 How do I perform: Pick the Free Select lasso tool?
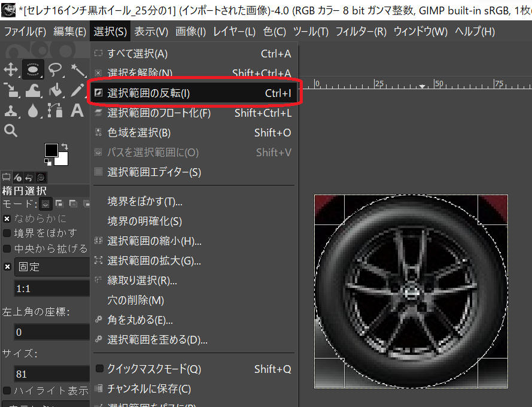tap(55, 70)
